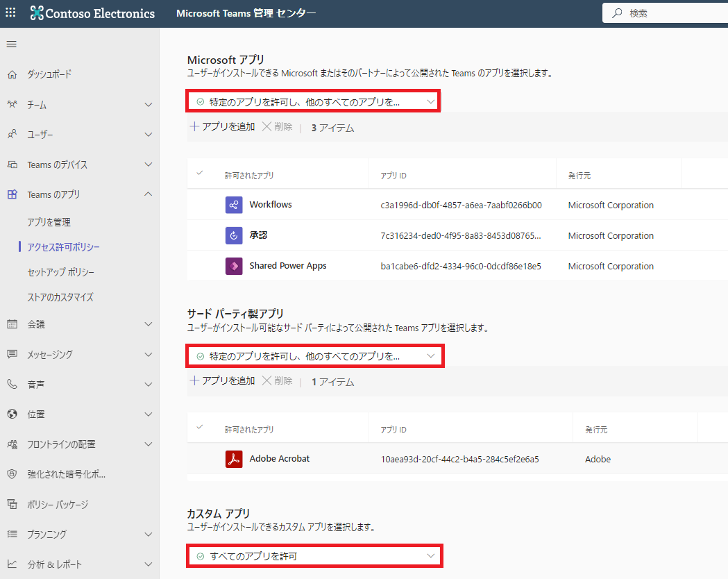Screen dimensions: 728x579
Task: Expand the メッセージング menu chevron
Action: point(149,354)
